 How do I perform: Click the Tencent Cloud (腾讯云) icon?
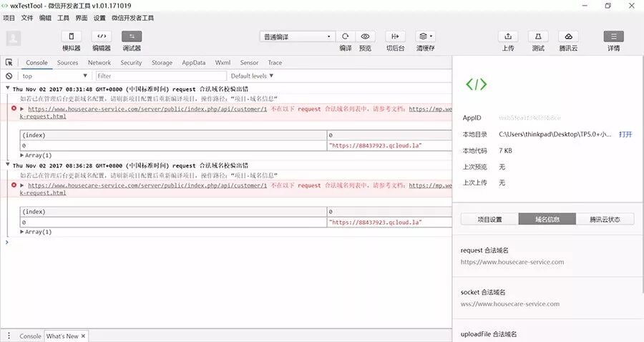pos(568,36)
